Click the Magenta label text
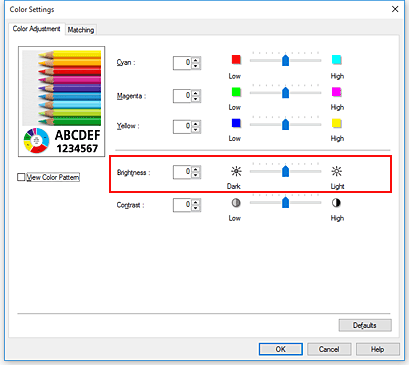The width and height of the screenshot is (409, 365). click(x=131, y=96)
